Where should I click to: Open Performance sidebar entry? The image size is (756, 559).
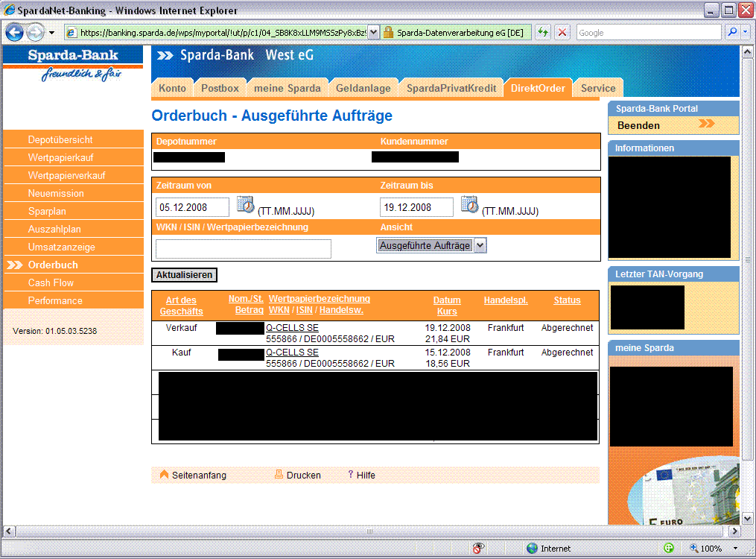(73, 300)
